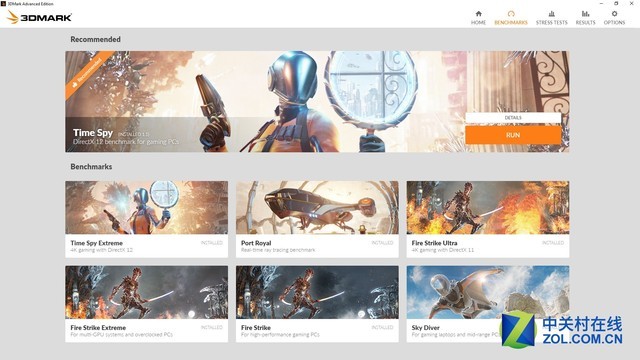Open Results via chart icon
640x360 pixels.
click(x=585, y=14)
